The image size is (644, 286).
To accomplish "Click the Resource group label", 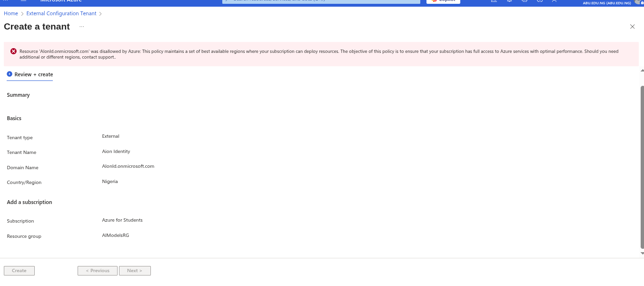I will (24, 236).
